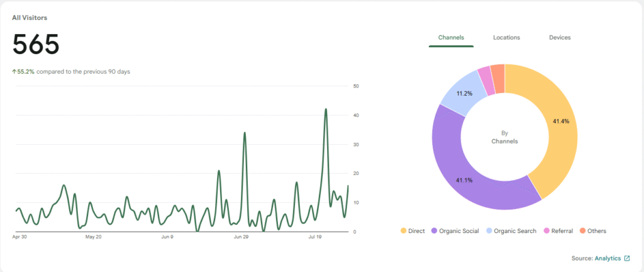This screenshot has width=644, height=272.
Task: Click the yellow Direct legend dot
Action: click(403, 231)
